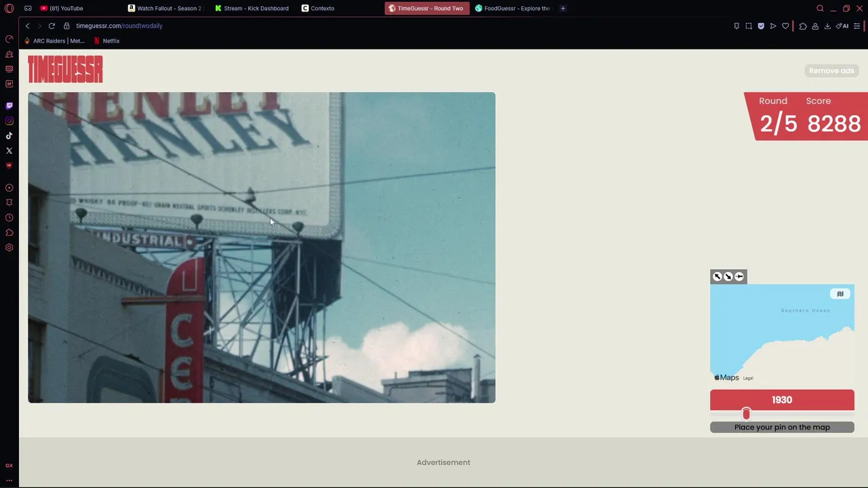The image size is (868, 488).
Task: Open the easy setup sliders icon
Action: click(x=857, y=26)
